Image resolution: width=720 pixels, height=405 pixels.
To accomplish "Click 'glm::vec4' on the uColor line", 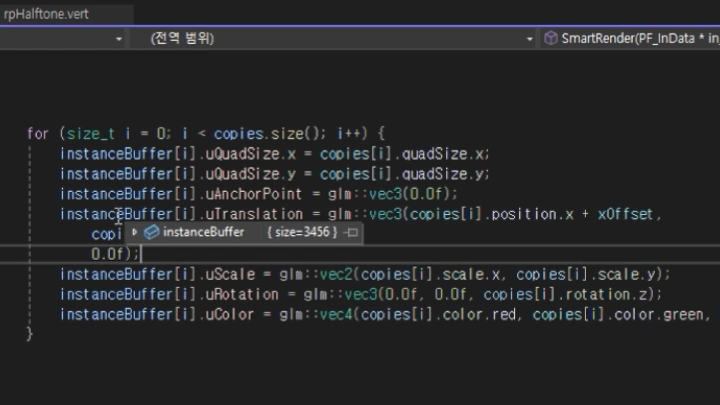I will pyautogui.click(x=316, y=315).
